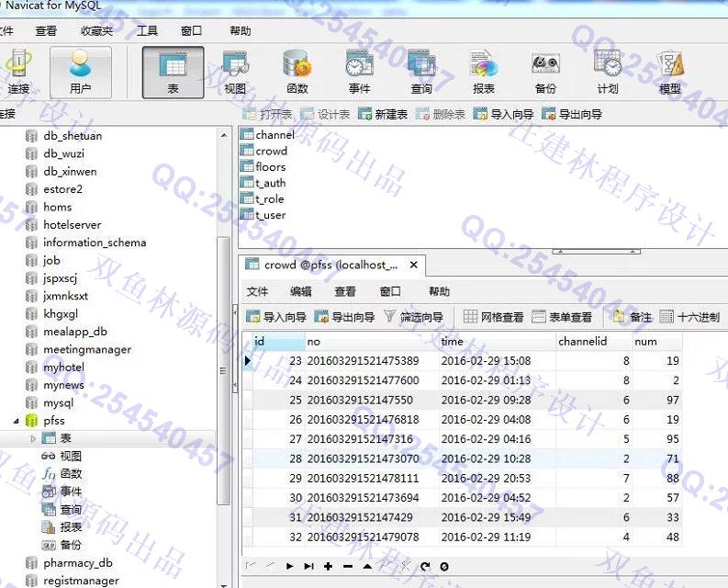Add a record with plus button
728x588 pixels.
pos(329,566)
